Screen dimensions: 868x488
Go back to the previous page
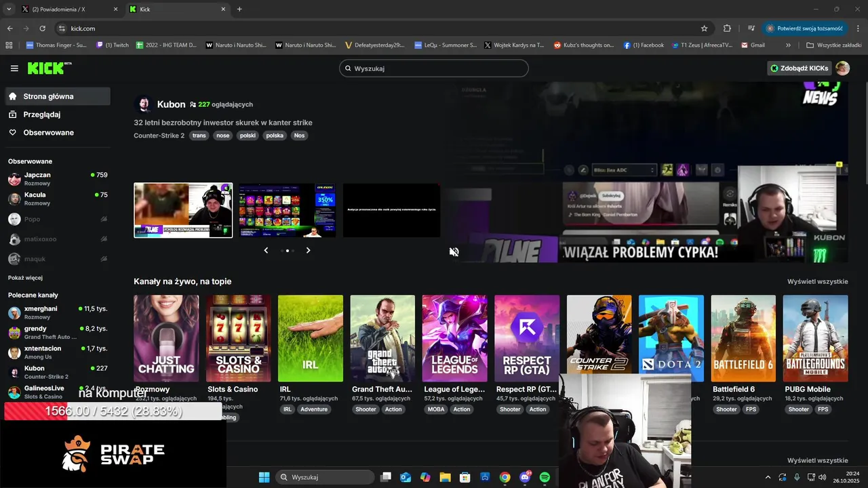(x=9, y=28)
